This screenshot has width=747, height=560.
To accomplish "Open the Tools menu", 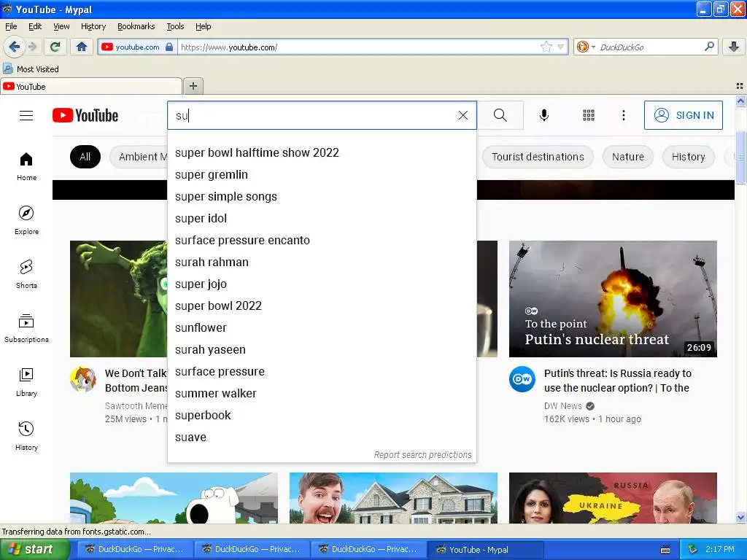I will pyautogui.click(x=175, y=26).
